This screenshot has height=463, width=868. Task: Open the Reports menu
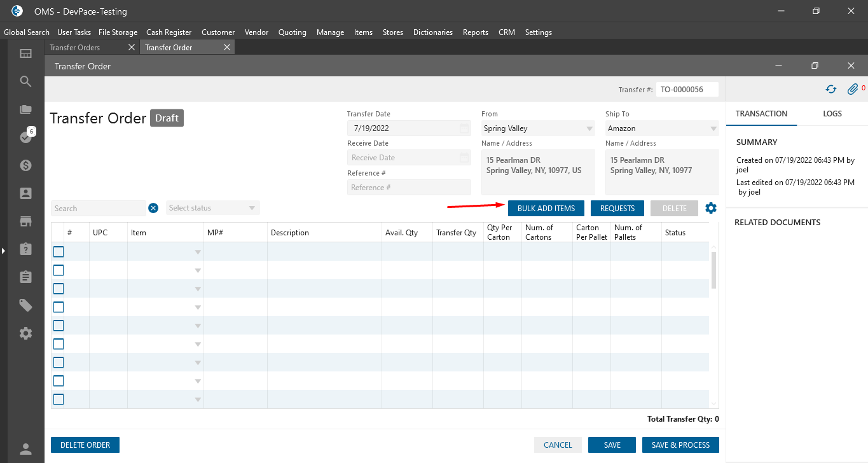point(475,32)
